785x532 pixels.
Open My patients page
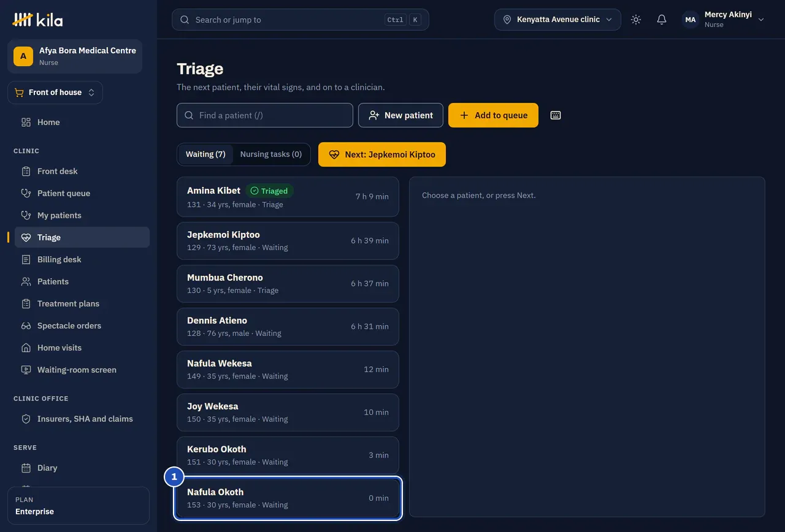(82, 215)
